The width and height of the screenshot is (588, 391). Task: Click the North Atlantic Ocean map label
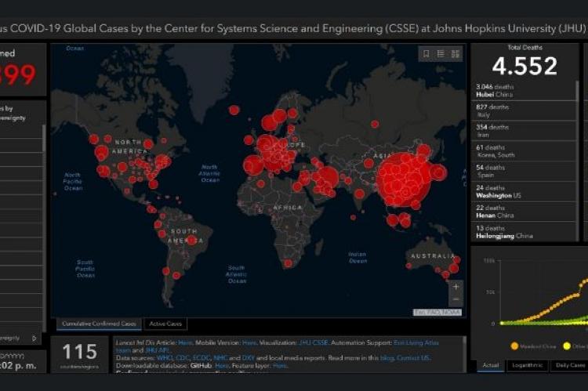[209, 173]
